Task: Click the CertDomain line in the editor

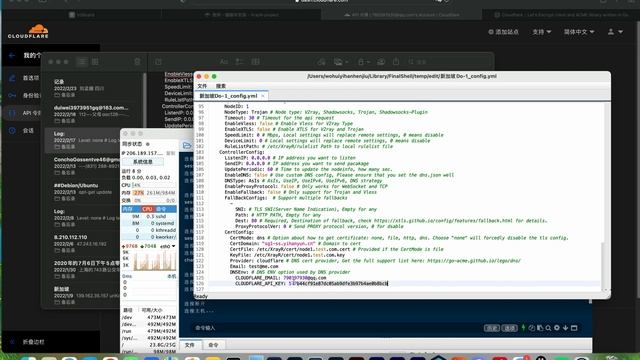Action: pyautogui.click(x=295, y=243)
